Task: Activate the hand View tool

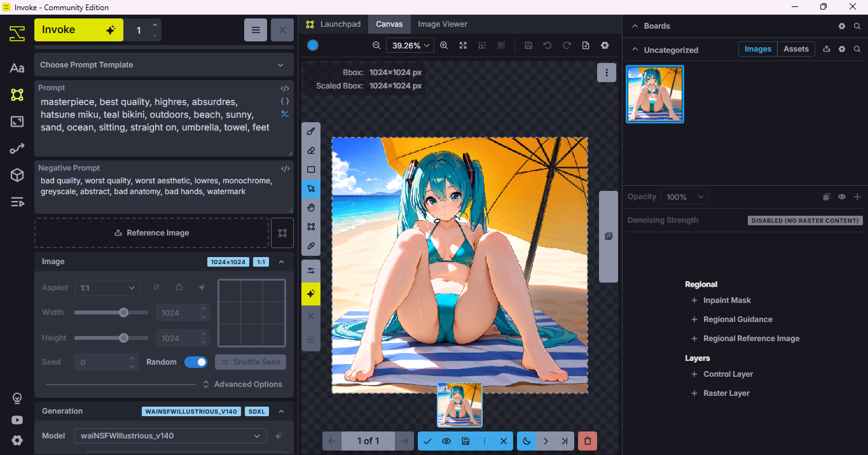Action: point(311,207)
